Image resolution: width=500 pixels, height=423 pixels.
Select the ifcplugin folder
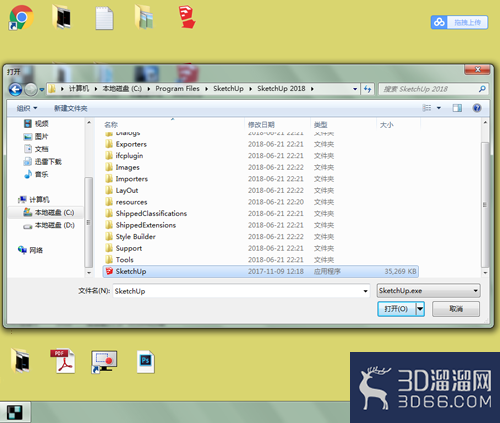261,156
